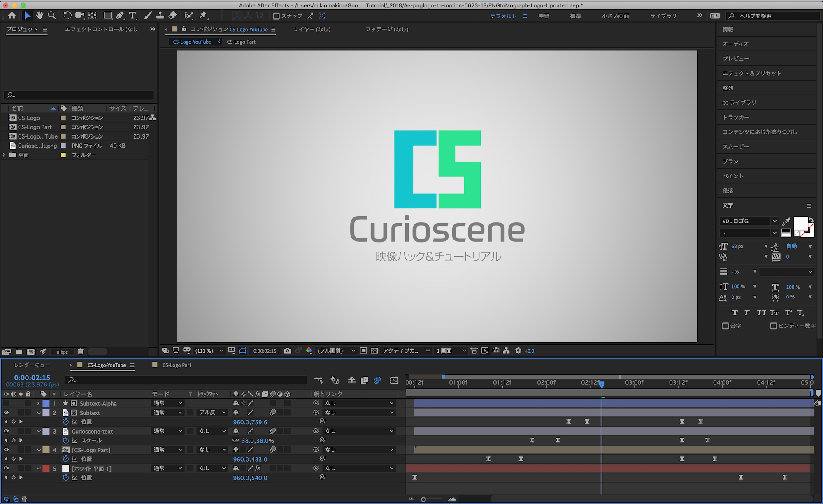Expand the 平面 folder in the project panel
Screen dimensions: 823x504
pos(4,155)
